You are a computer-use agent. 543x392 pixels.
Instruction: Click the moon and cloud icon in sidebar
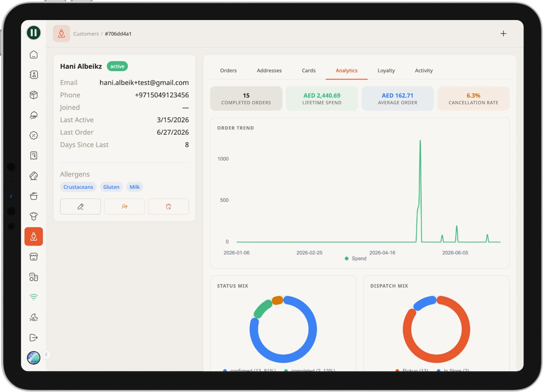[x=34, y=317]
